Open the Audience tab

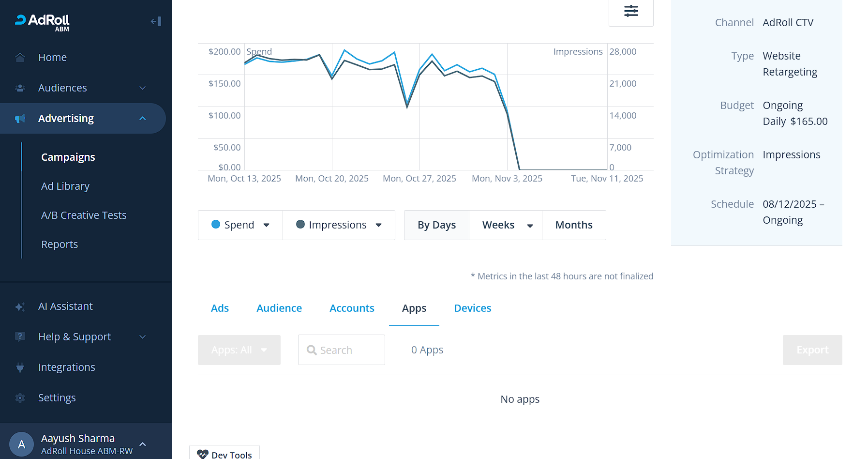point(279,308)
